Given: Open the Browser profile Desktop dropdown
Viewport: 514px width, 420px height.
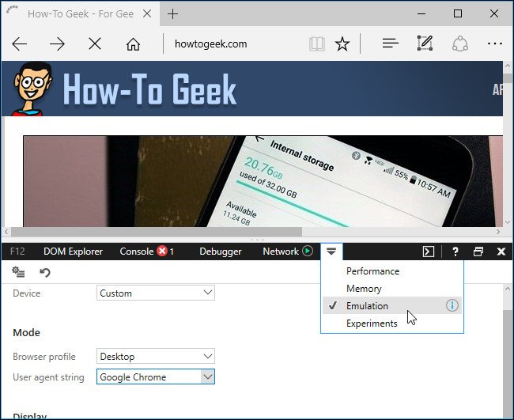Looking at the screenshot, I should point(156,356).
